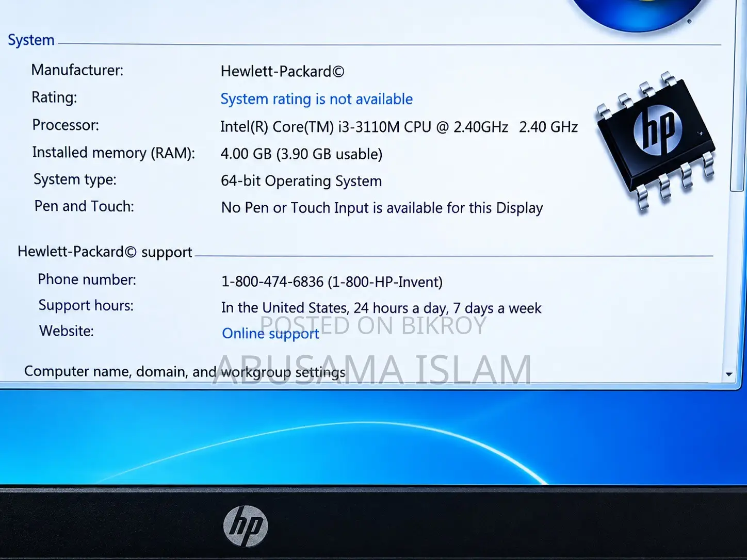Image resolution: width=747 pixels, height=560 pixels.
Task: Open the 'System rating is not available' link
Action: click(x=316, y=99)
